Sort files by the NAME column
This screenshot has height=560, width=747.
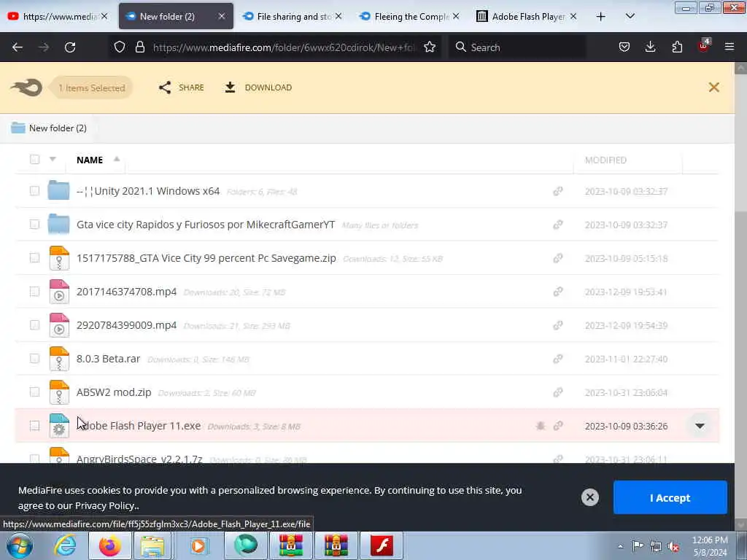tap(90, 160)
